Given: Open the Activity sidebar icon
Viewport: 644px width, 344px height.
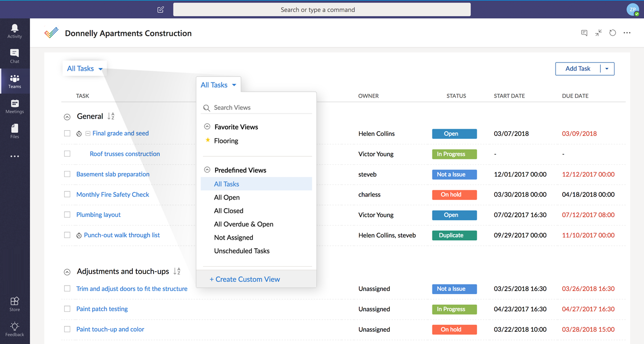Looking at the screenshot, I should 15,31.
